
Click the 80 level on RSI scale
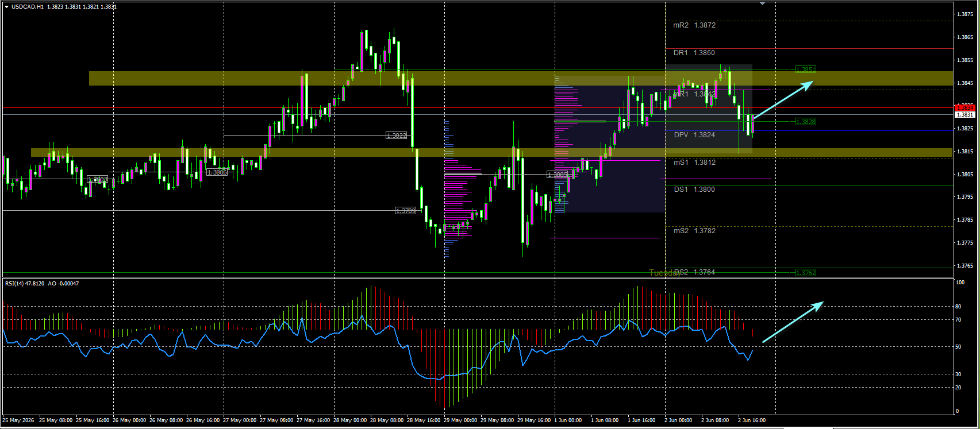click(958, 307)
